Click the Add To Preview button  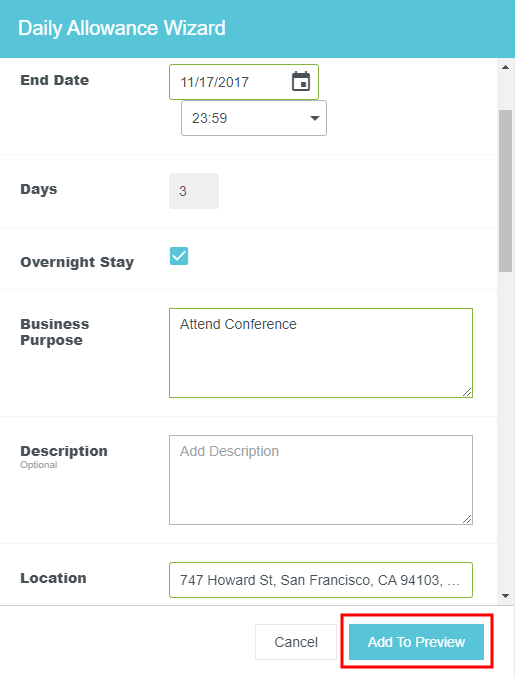[x=416, y=642]
